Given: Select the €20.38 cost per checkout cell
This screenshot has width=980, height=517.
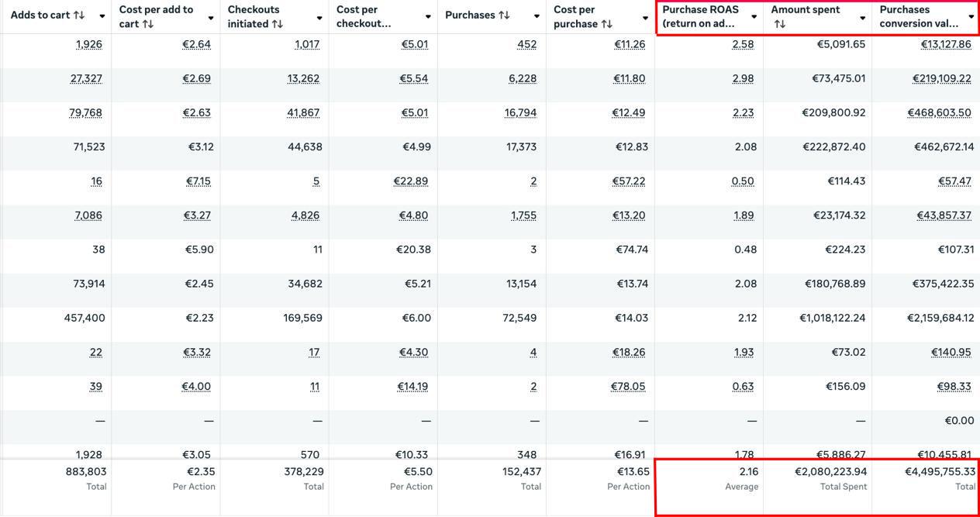Looking at the screenshot, I should [x=413, y=250].
